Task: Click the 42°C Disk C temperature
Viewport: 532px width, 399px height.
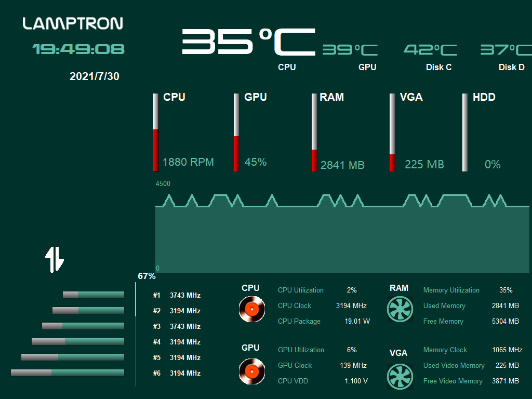Action: [430, 50]
